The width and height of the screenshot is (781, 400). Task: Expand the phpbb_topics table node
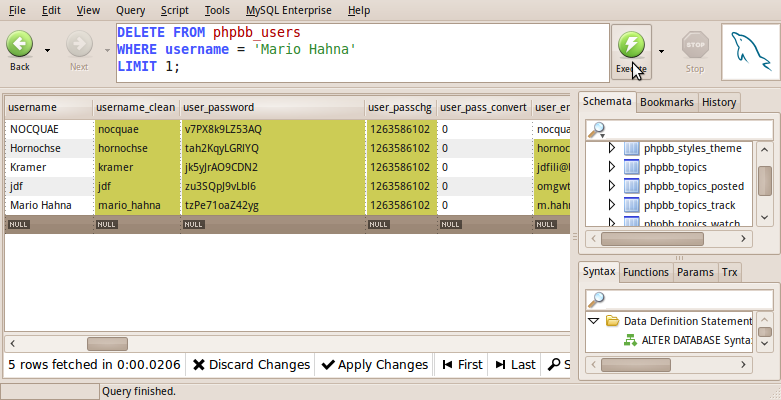[x=612, y=167]
